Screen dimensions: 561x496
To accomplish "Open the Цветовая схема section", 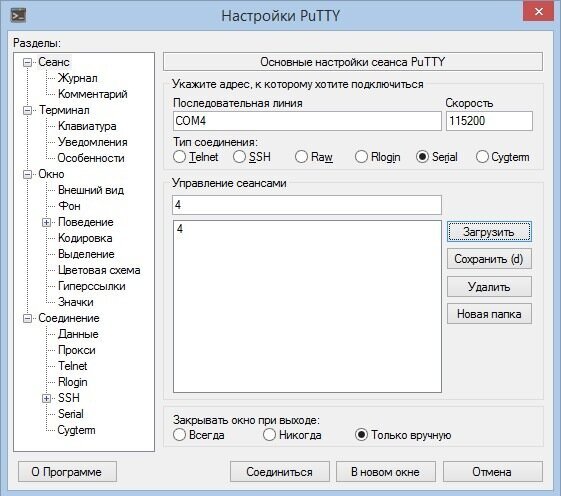I will (99, 270).
